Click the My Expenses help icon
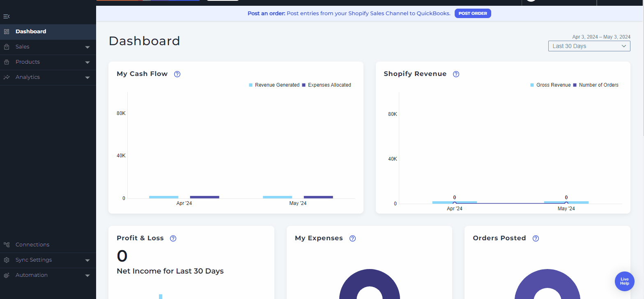644x299 pixels. click(x=352, y=238)
